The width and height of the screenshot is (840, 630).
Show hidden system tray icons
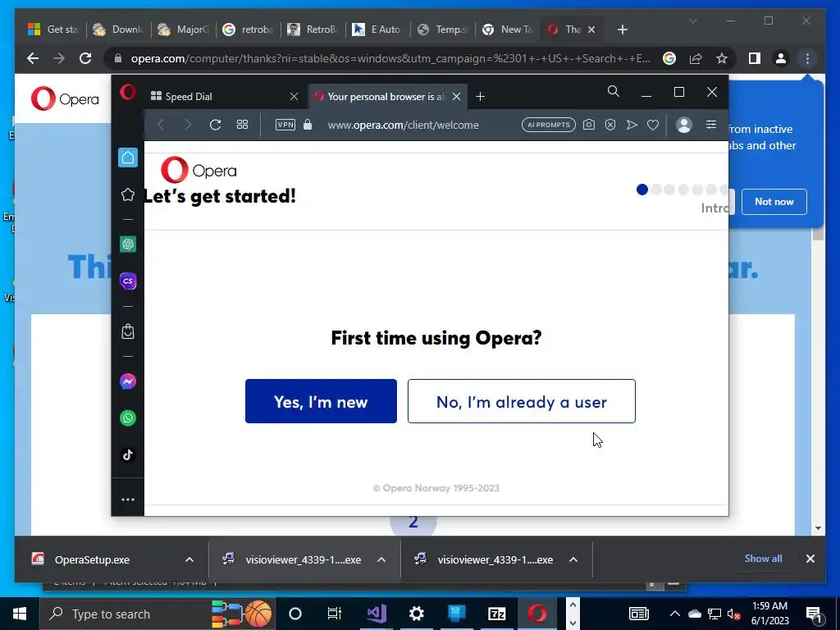674,614
